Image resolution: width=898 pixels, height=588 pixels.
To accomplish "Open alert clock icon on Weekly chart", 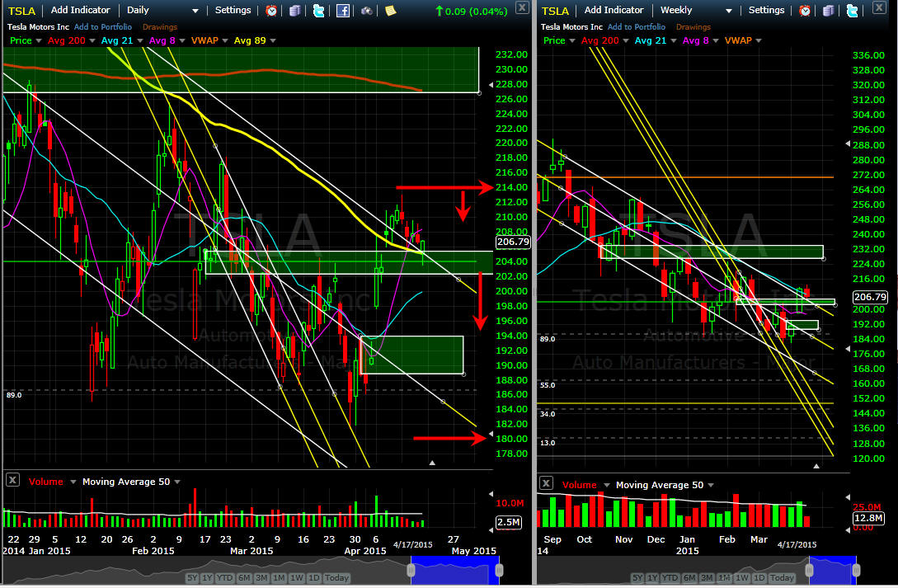I will (805, 10).
